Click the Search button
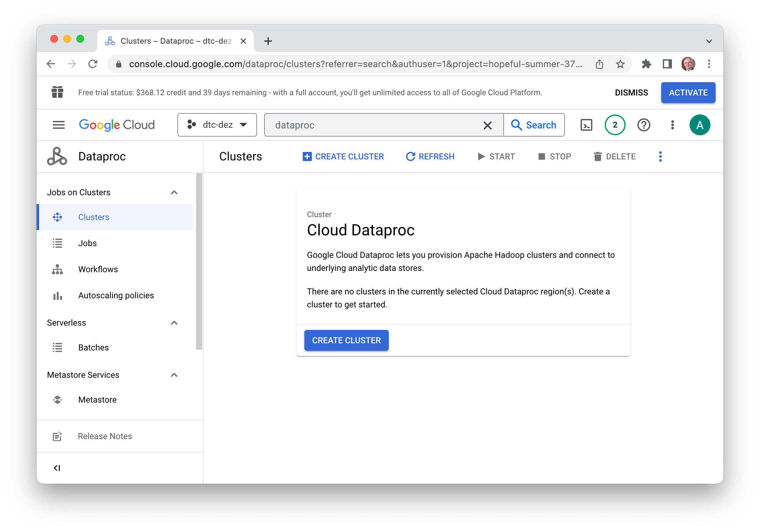Image resolution: width=760 pixels, height=532 pixels. pos(534,125)
